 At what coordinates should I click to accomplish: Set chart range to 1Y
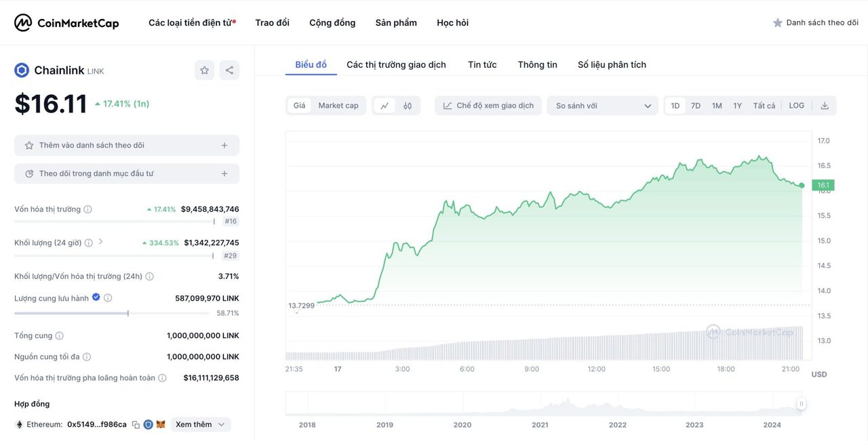[x=738, y=106]
